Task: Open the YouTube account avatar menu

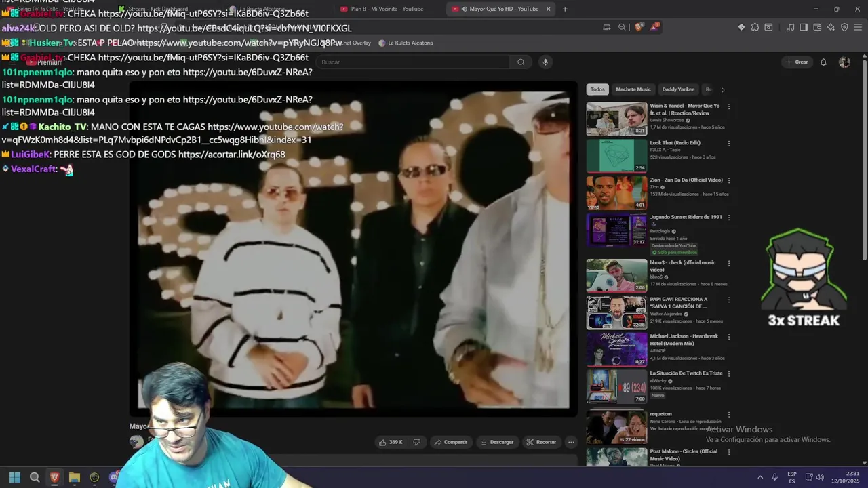Action: point(844,62)
